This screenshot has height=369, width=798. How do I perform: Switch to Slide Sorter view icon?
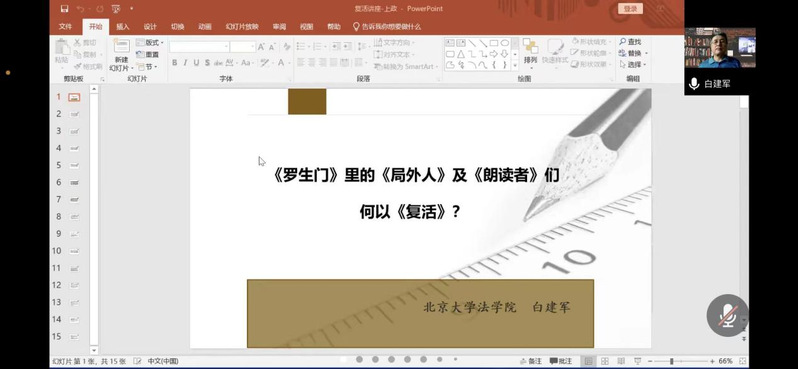(605, 361)
